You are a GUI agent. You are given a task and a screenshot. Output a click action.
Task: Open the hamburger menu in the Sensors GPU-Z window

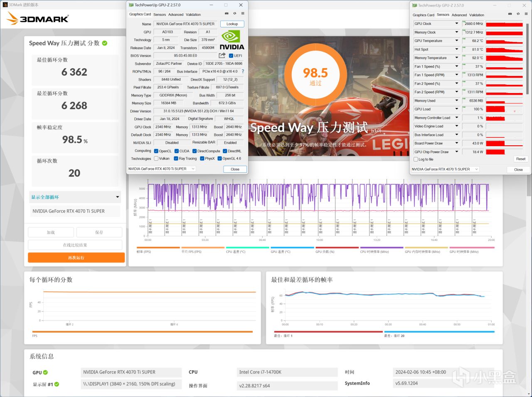click(x=526, y=14)
